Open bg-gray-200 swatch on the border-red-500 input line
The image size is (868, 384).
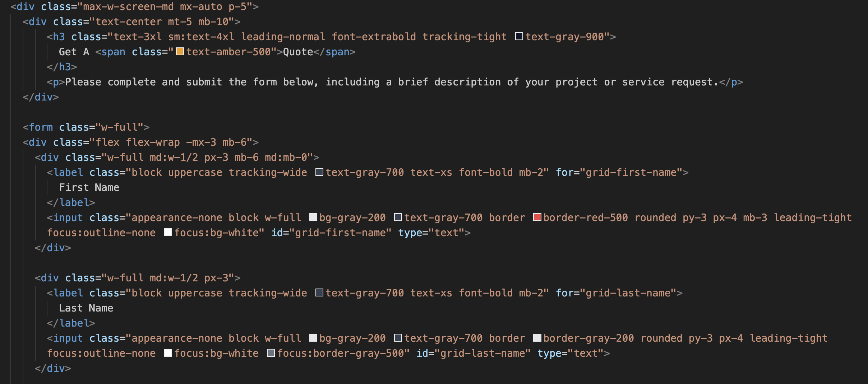(x=313, y=217)
